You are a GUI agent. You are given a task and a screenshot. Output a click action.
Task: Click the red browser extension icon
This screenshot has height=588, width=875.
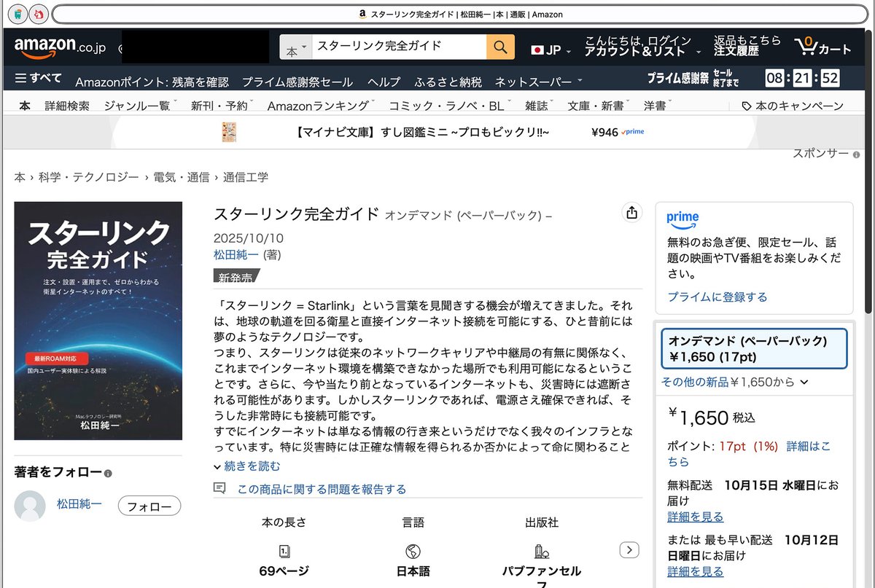37,14
